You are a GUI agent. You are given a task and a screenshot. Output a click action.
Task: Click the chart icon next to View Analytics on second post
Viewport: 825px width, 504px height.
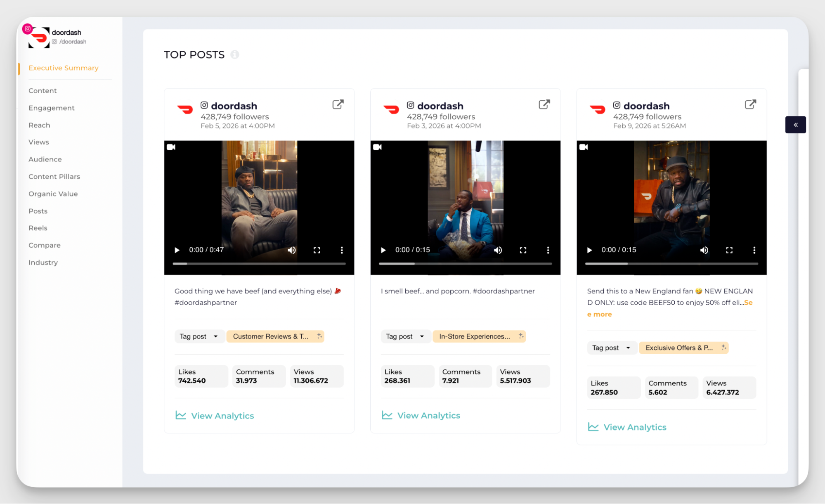click(387, 415)
